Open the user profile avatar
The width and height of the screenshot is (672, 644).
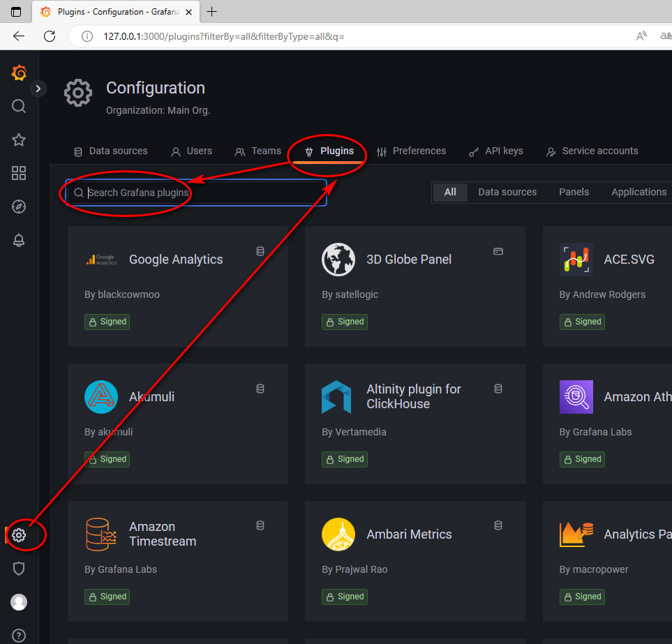point(19,602)
